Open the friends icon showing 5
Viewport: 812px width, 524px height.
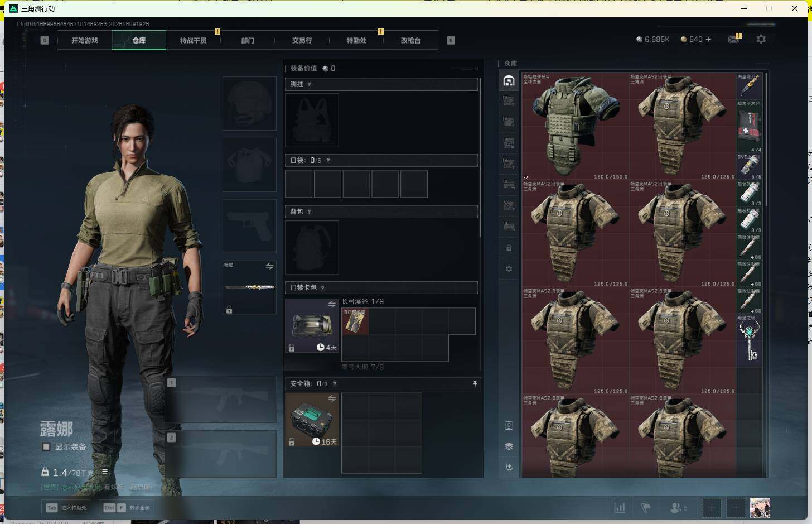point(678,508)
